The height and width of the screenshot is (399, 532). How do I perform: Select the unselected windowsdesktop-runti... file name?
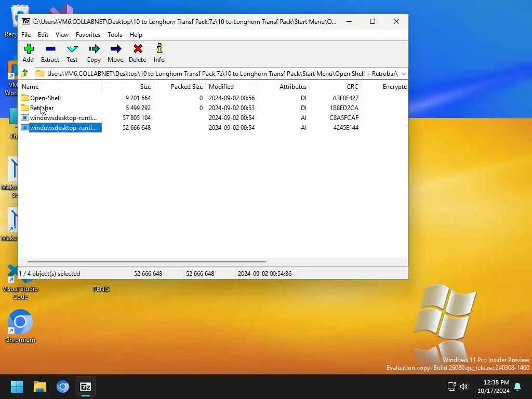tap(63, 118)
